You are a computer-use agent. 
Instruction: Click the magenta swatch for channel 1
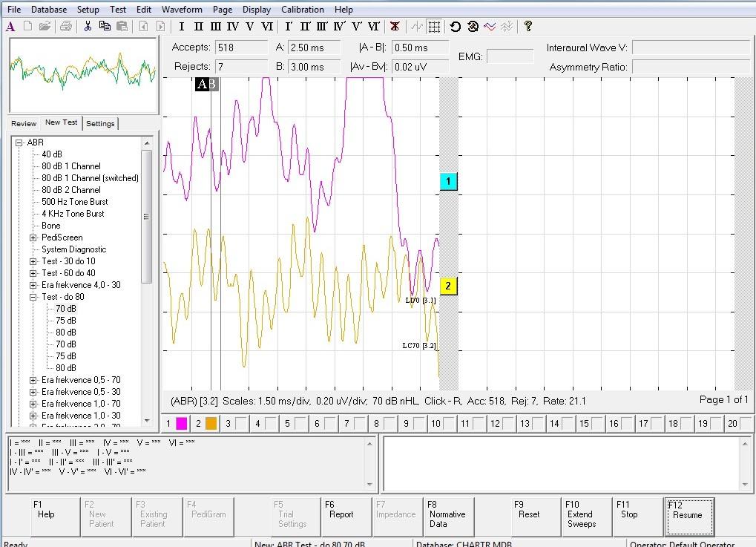click(x=181, y=424)
